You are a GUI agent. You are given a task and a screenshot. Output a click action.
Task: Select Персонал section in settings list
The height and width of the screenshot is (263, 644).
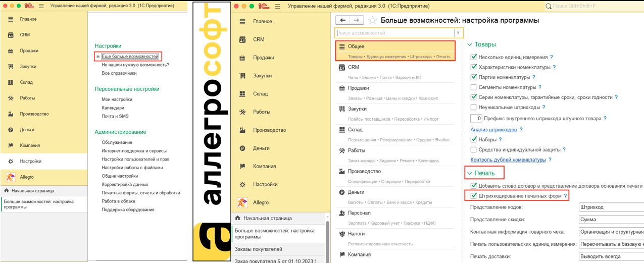pyautogui.click(x=395, y=218)
